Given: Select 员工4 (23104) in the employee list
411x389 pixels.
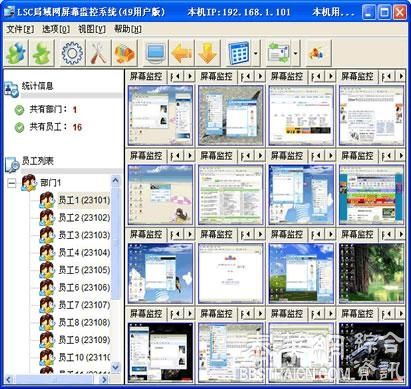Looking at the screenshot, I should (x=84, y=253).
